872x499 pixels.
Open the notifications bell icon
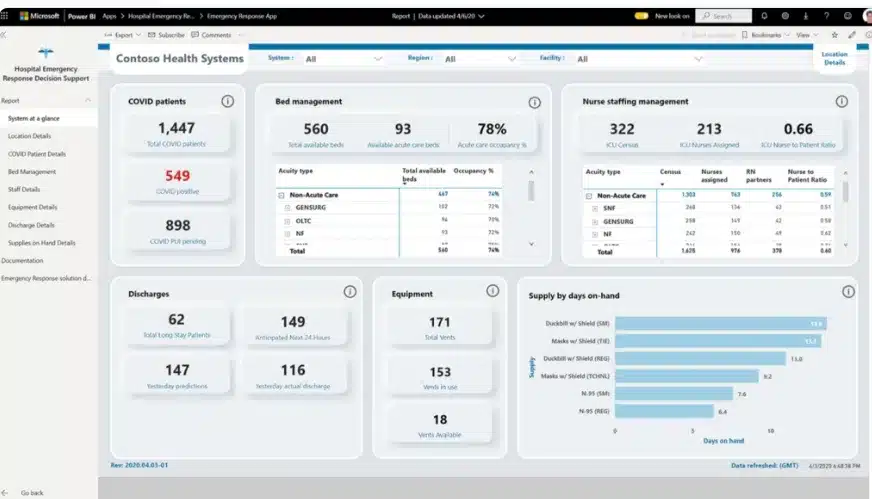click(x=764, y=16)
